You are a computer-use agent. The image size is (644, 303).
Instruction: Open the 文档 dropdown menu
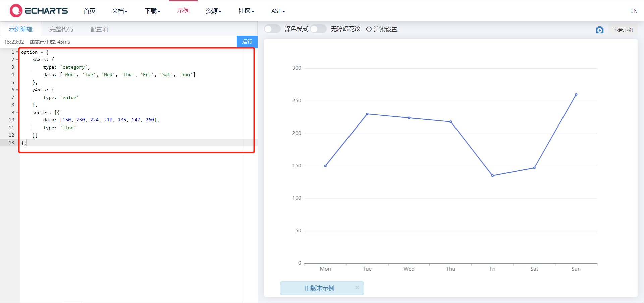119,11
